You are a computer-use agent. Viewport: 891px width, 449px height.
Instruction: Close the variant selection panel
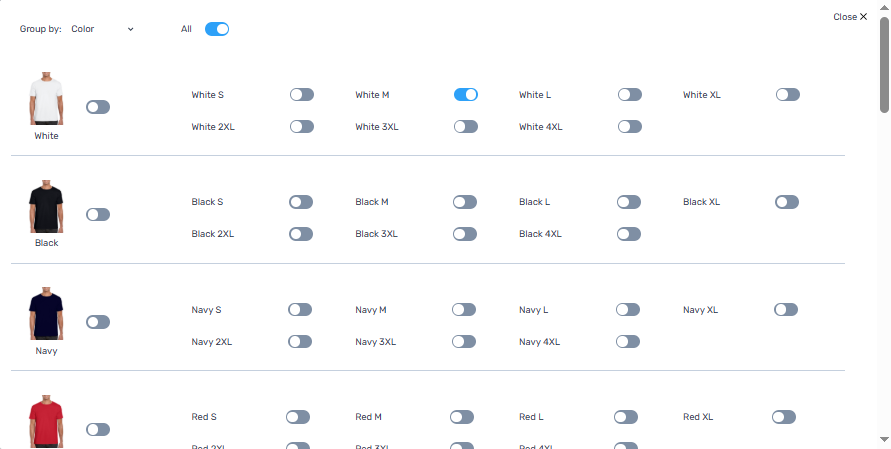[850, 17]
